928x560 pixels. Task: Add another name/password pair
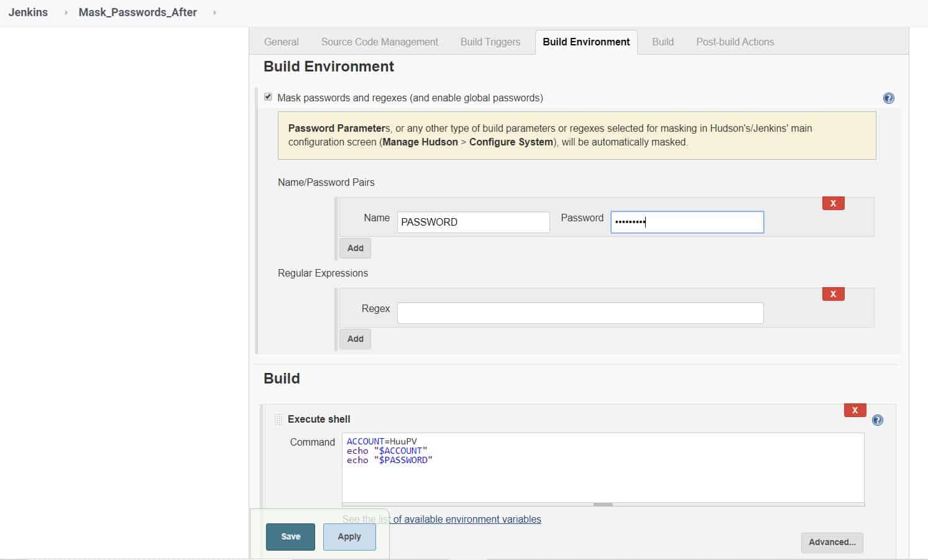click(x=355, y=247)
